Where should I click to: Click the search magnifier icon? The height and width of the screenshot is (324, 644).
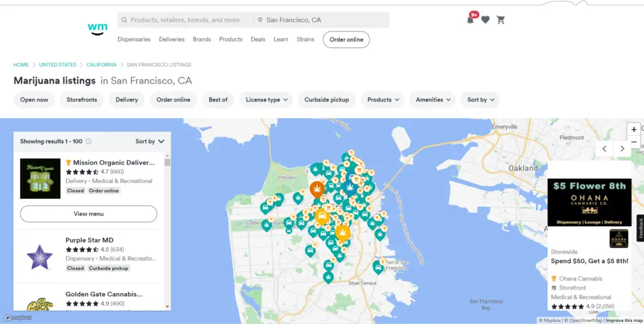tap(124, 20)
